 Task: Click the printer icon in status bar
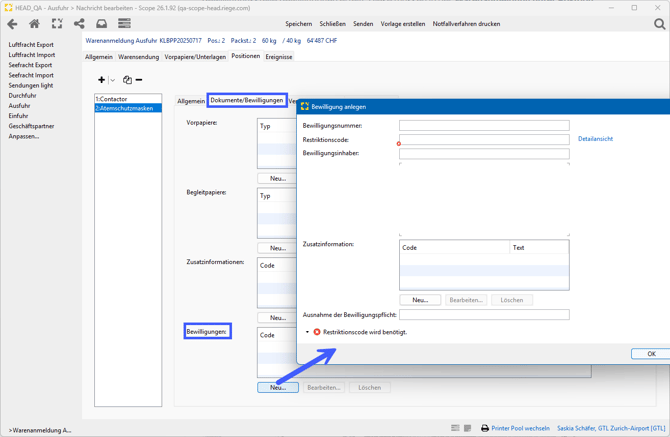click(485, 428)
